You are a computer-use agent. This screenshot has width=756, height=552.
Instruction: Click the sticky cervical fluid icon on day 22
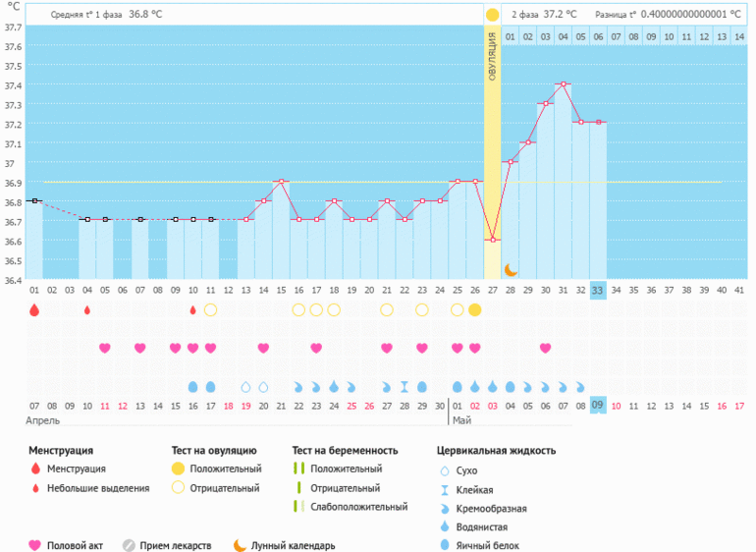click(405, 386)
